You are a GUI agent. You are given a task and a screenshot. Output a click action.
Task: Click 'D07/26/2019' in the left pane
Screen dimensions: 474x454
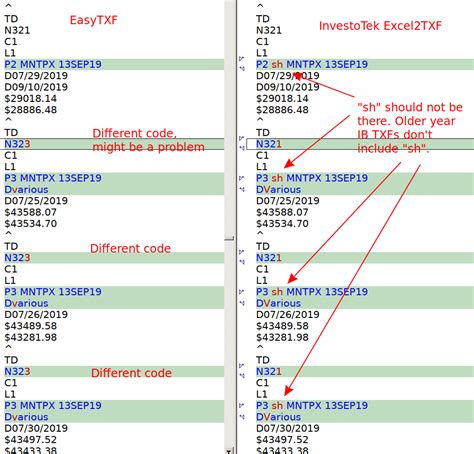point(36,315)
